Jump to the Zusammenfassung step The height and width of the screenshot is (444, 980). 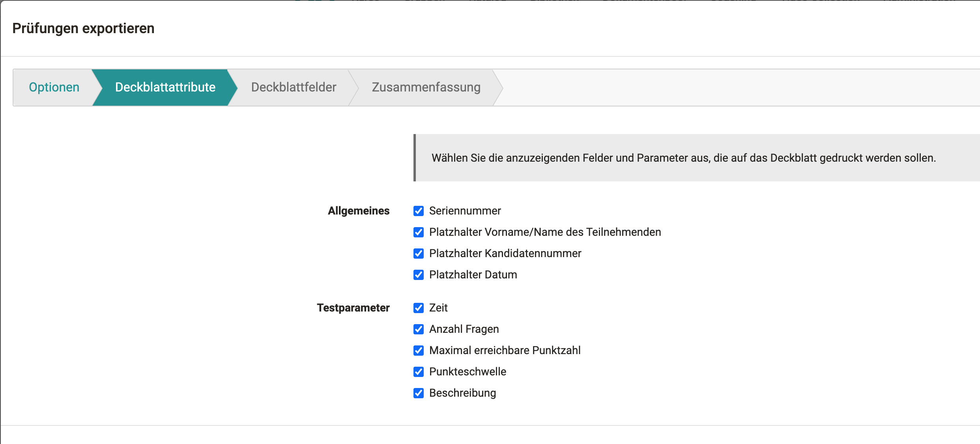coord(426,87)
